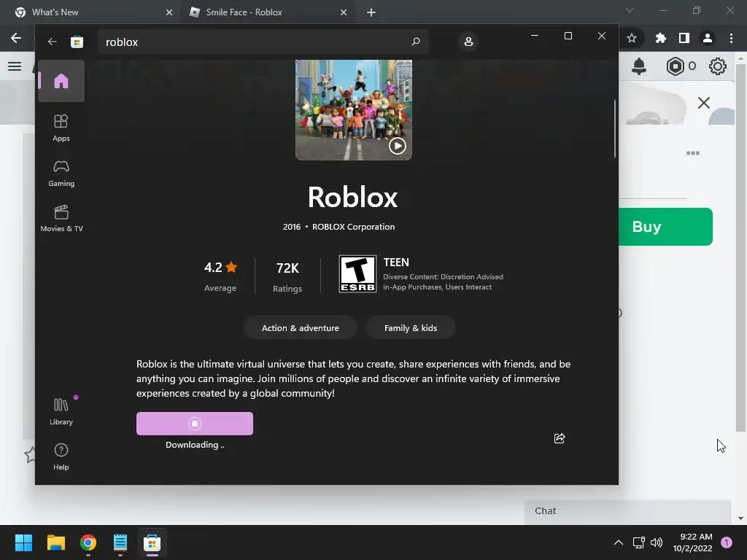Open the Action & adventure category
The width and height of the screenshot is (747, 560).
tap(300, 328)
